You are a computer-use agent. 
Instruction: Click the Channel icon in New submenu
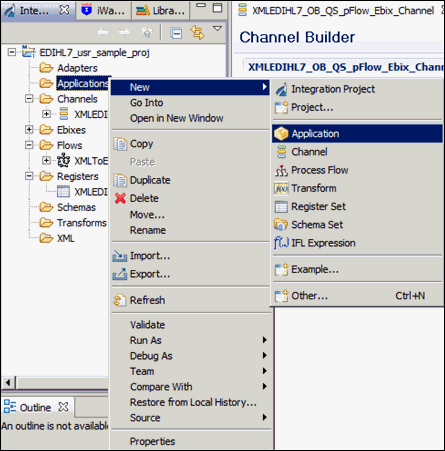click(x=282, y=152)
